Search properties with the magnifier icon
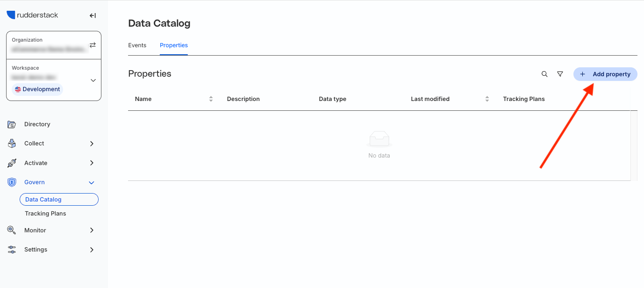The width and height of the screenshot is (644, 288). pyautogui.click(x=544, y=74)
